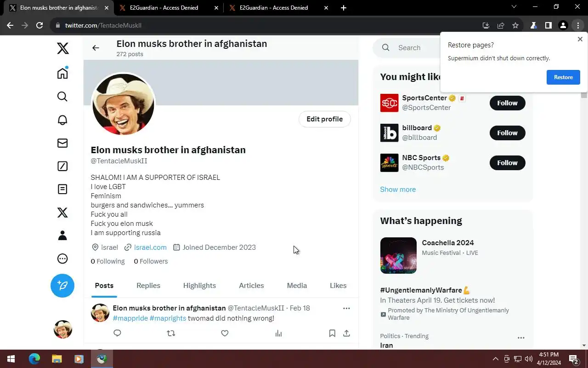
Task: Like the #mappride post
Action: (x=225, y=333)
